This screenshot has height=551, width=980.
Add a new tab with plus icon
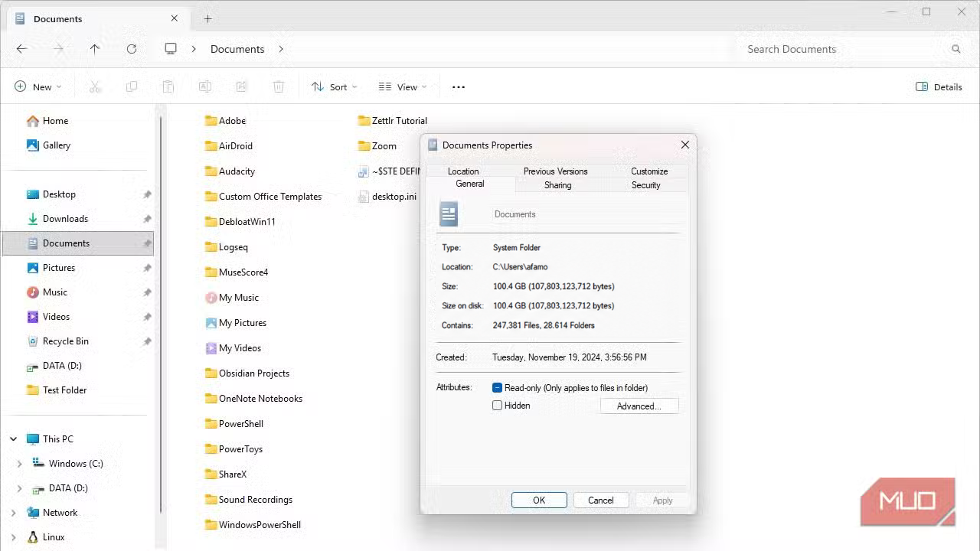[207, 18]
